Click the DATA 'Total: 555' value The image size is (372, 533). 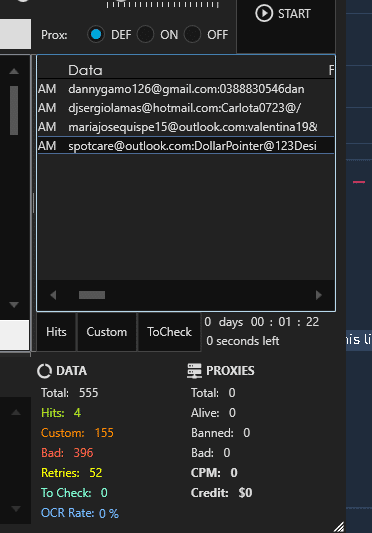pos(70,393)
